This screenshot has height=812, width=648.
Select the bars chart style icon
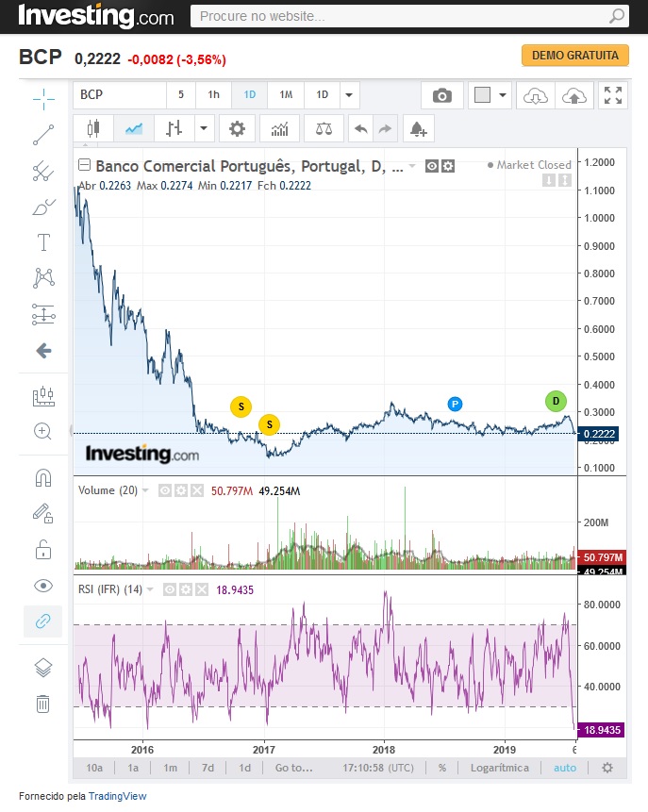(174, 128)
